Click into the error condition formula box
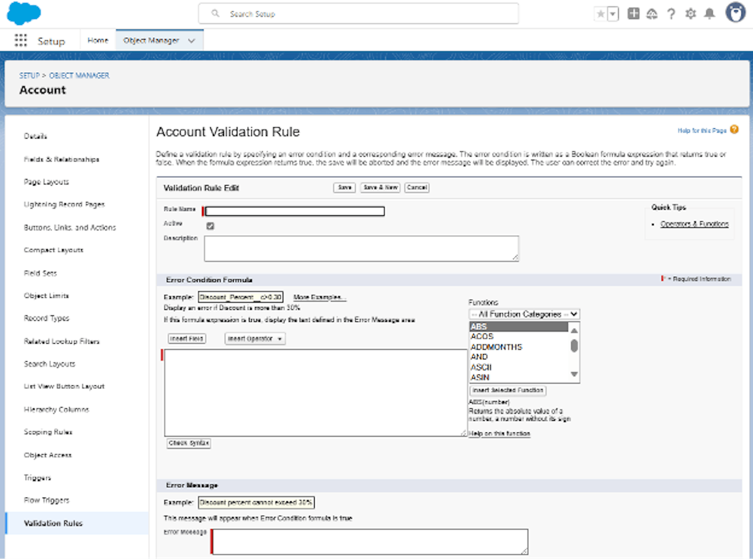Viewport: 753px width, 560px height. click(x=315, y=393)
